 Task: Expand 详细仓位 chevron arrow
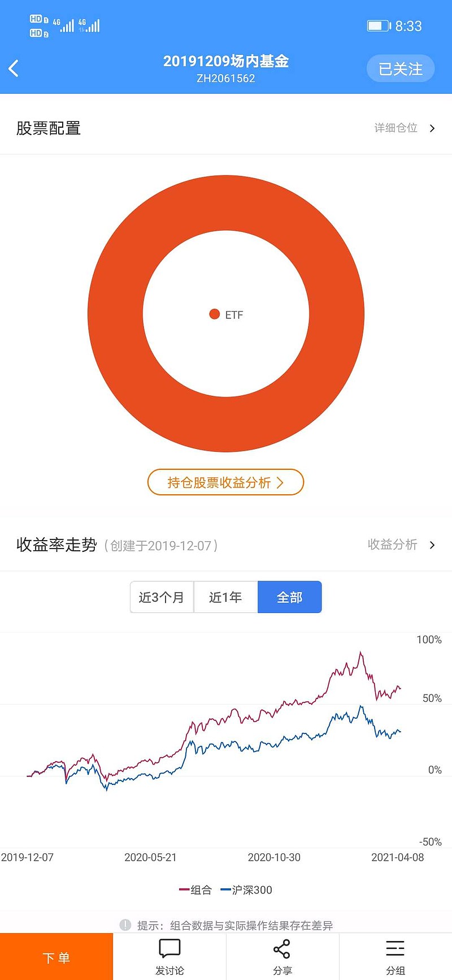[432, 128]
